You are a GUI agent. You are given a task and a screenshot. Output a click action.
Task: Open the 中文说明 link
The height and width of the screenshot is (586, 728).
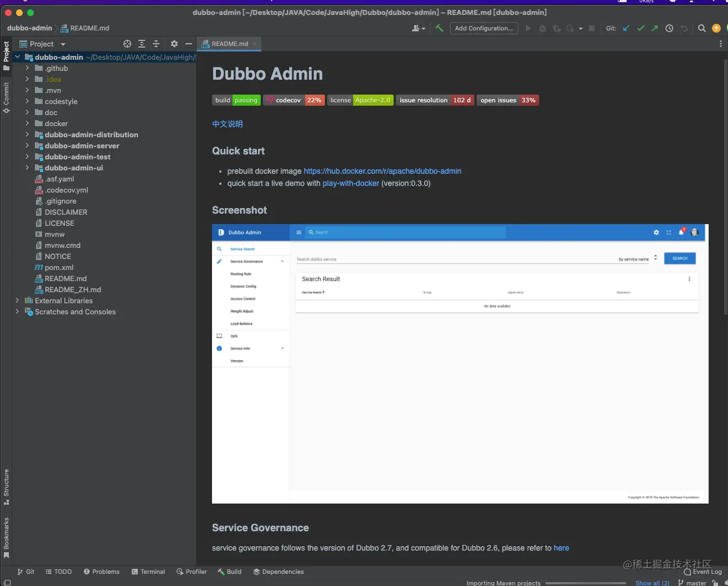point(228,124)
